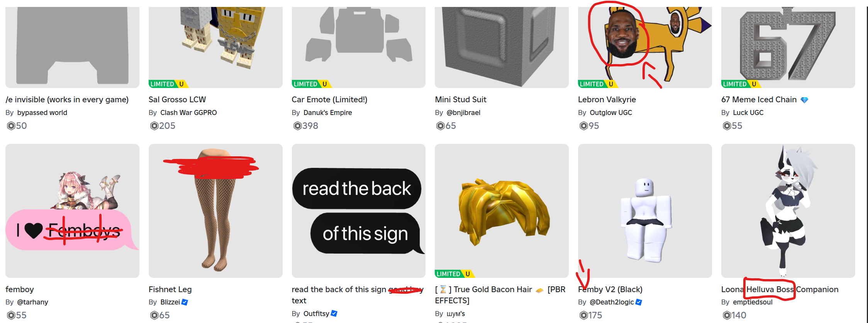Viewport: 868px width, 323px height.
Task: Click the verified badge next to Outfitsy
Action: pyautogui.click(x=334, y=313)
